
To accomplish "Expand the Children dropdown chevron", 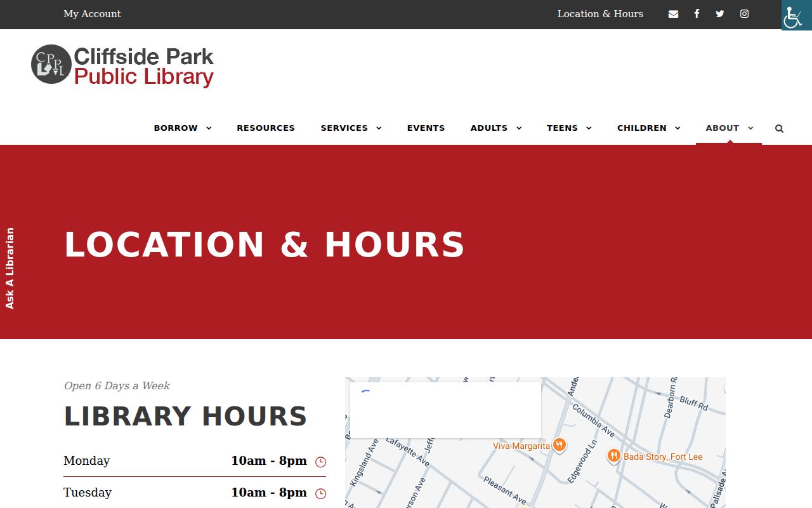I will coord(678,128).
